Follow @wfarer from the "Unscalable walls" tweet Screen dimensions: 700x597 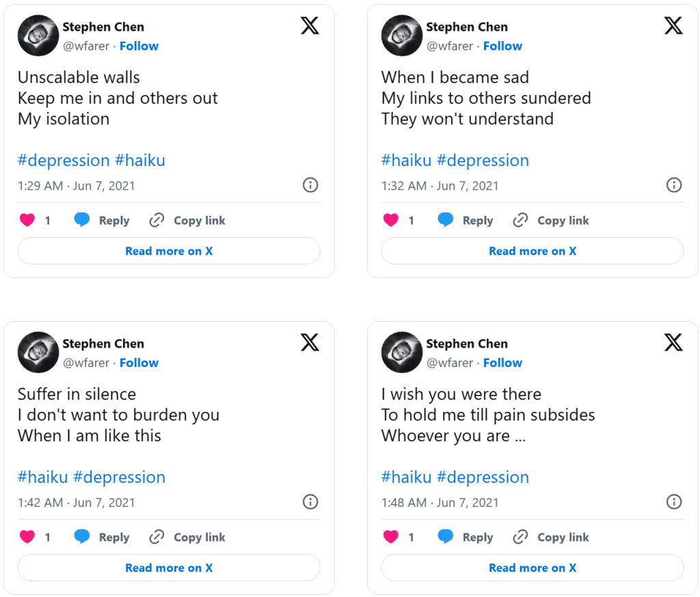pos(139,46)
